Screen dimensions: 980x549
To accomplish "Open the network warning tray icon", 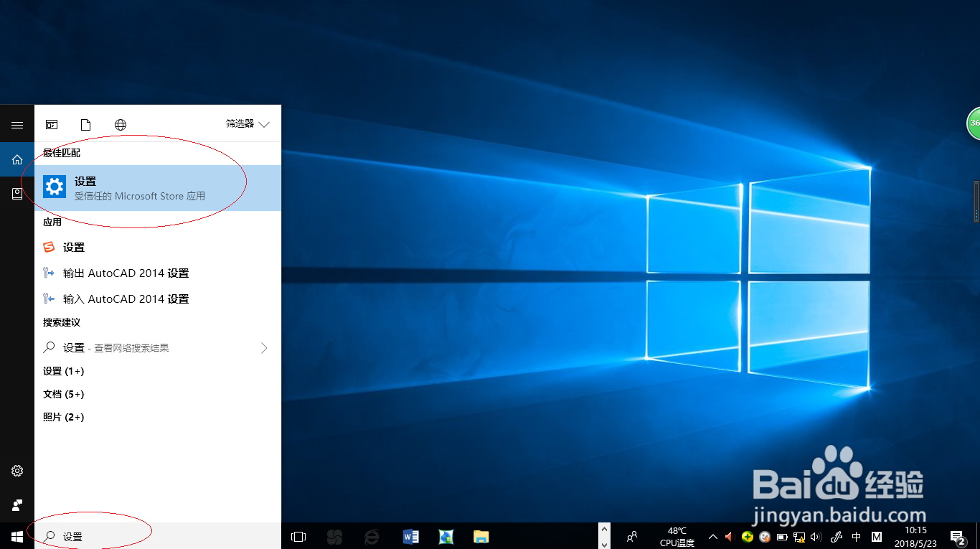I will (x=798, y=536).
